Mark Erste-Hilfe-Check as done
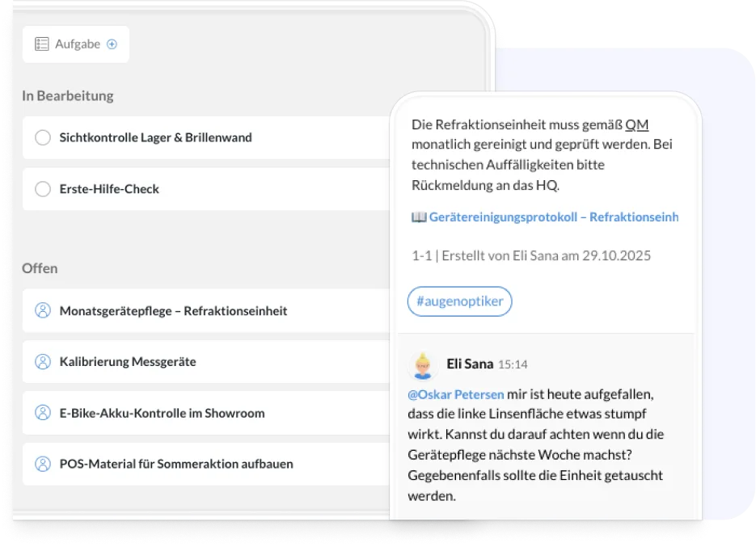Screen dimensions: 756x547 click(x=43, y=189)
